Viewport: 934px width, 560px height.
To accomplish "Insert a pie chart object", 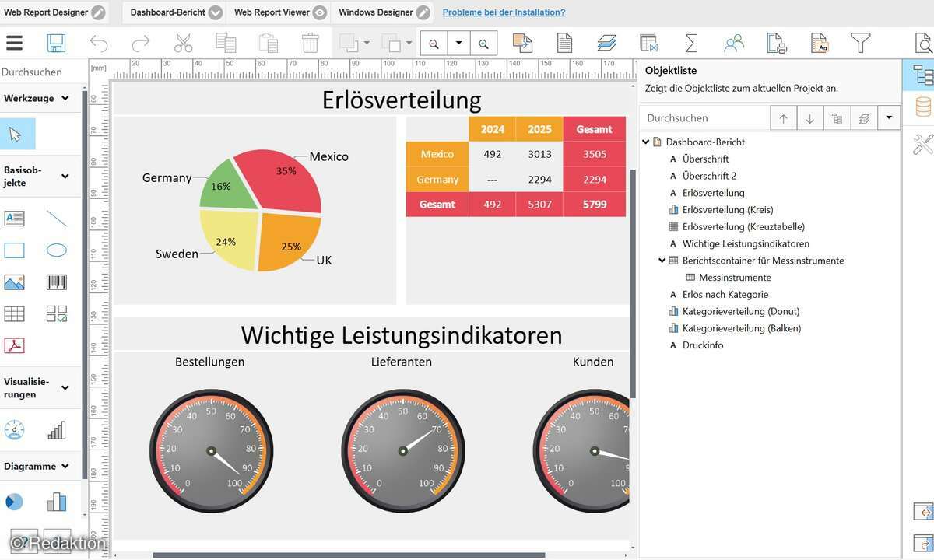I will (x=15, y=502).
